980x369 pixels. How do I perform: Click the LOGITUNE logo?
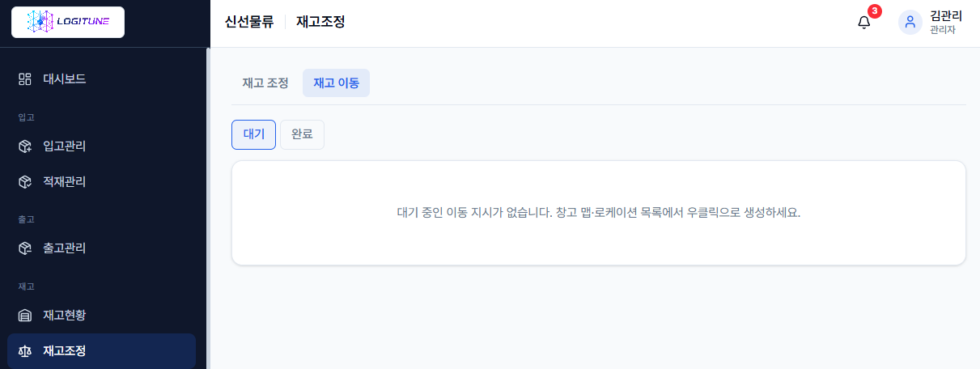(x=68, y=23)
